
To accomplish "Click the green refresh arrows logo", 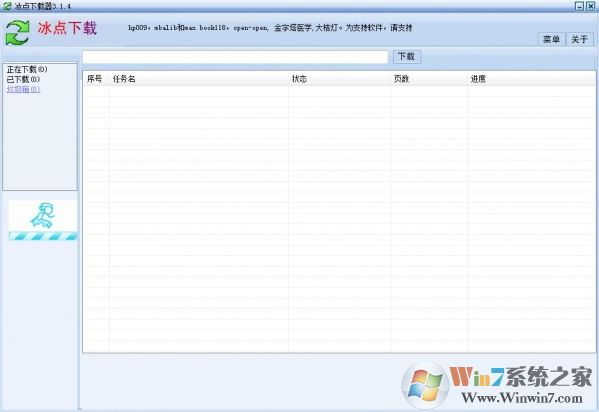I will [17, 32].
